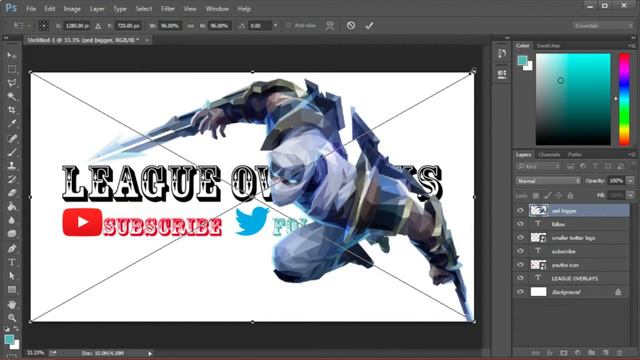This screenshot has height=360, width=640.
Task: Hide the 'subscribe' text layer
Action: click(520, 251)
